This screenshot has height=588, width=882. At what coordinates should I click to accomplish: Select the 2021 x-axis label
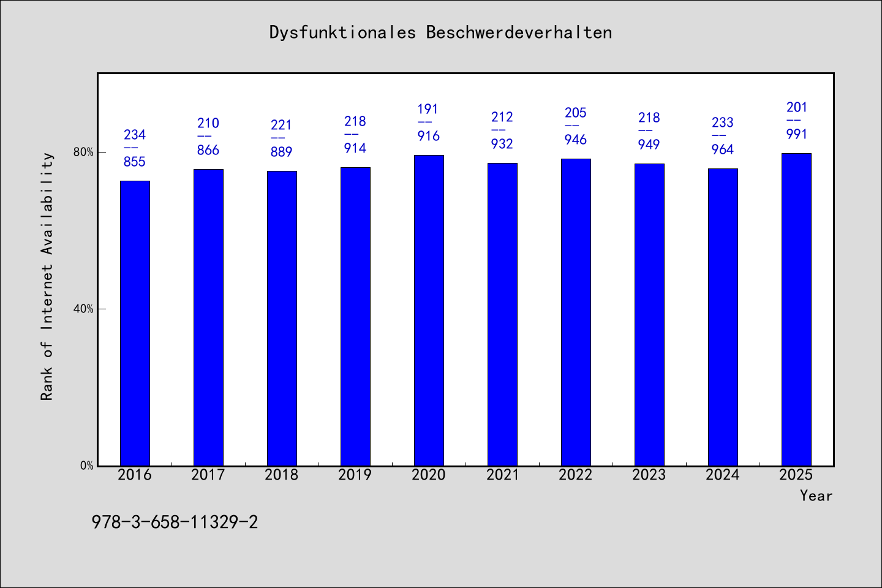(502, 475)
